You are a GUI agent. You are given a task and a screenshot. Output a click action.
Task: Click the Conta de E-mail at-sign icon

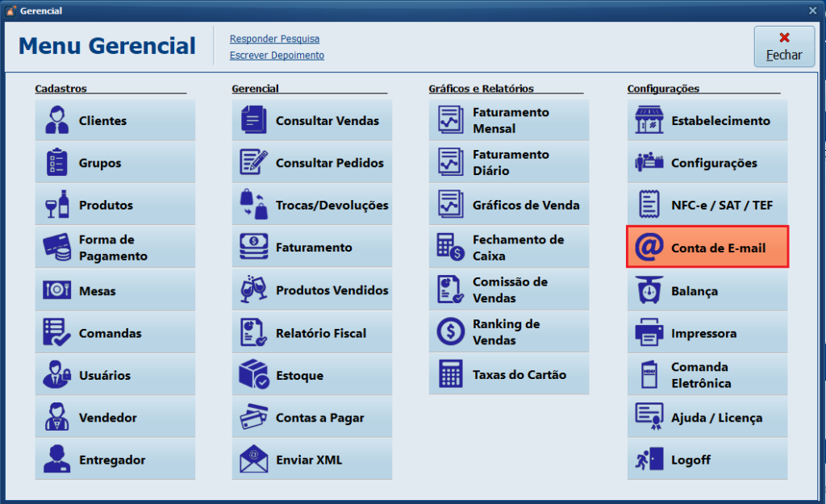(649, 248)
